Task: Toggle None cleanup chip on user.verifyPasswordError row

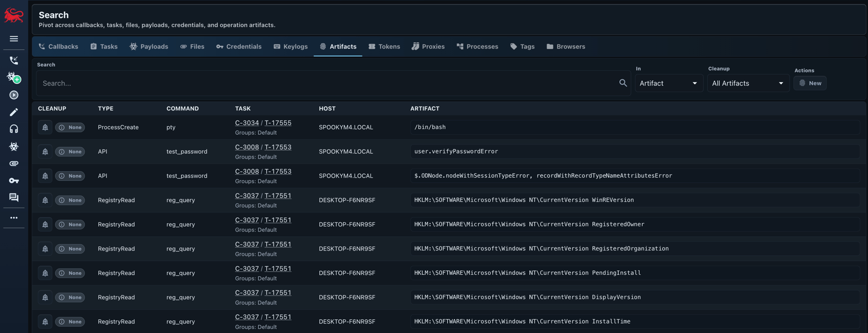Action: point(70,152)
